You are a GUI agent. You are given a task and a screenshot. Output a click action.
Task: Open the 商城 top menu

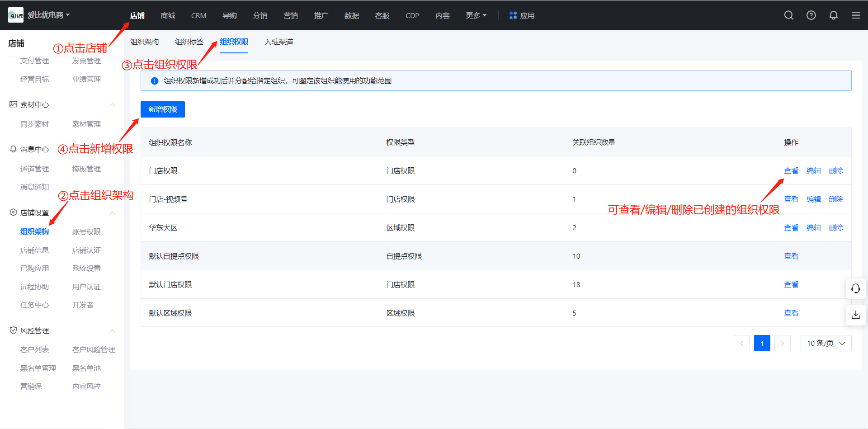168,15
